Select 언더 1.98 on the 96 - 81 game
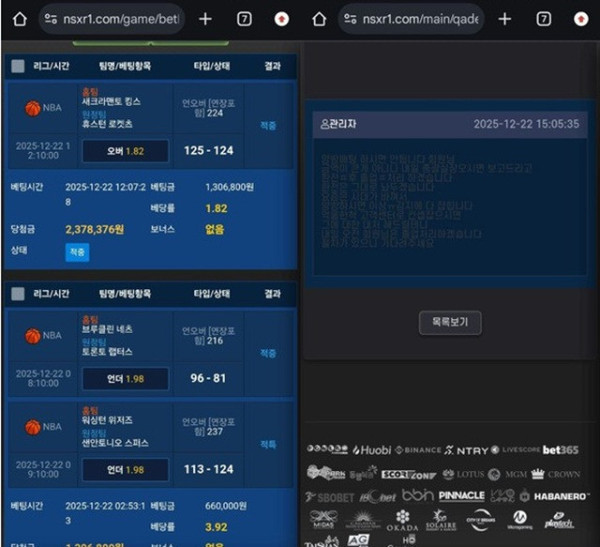The image size is (600, 547). pos(124,378)
